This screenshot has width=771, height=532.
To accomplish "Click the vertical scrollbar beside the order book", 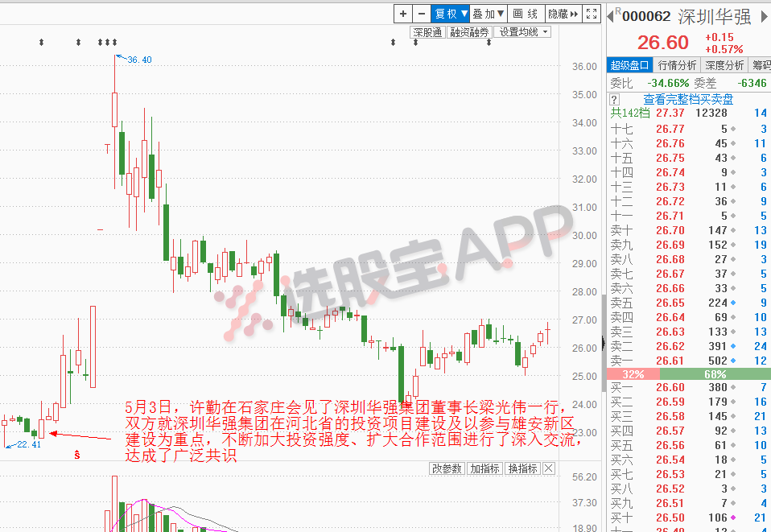I will coord(604,343).
